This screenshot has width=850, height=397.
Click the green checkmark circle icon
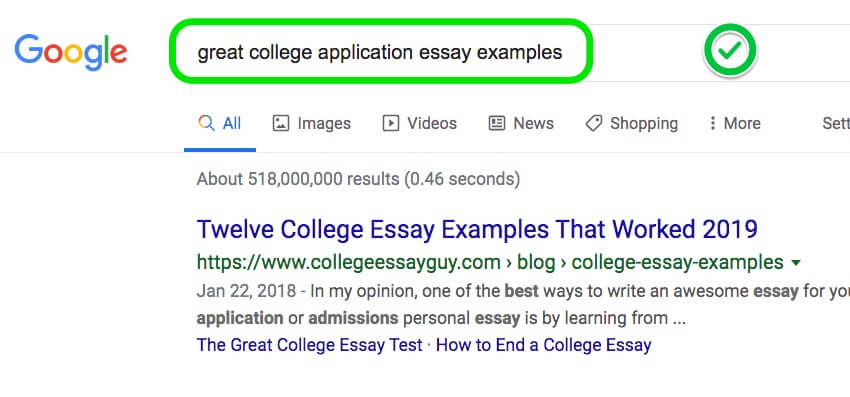730,50
